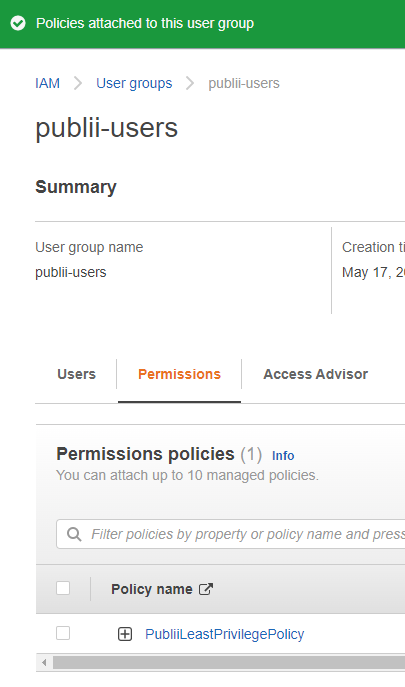Check the select-all policies header checkbox
The height and width of the screenshot is (687, 405).
(63, 588)
